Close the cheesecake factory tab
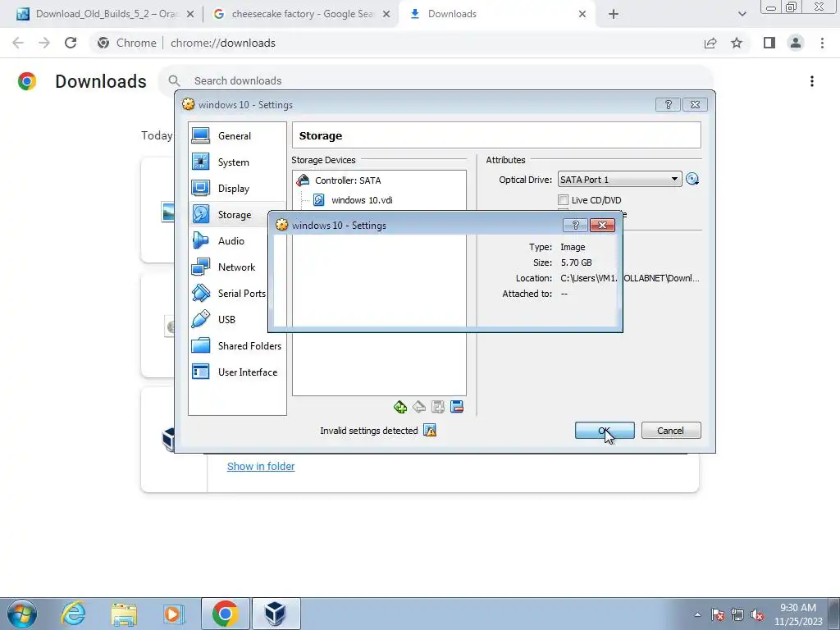This screenshot has width=840, height=630. [386, 15]
